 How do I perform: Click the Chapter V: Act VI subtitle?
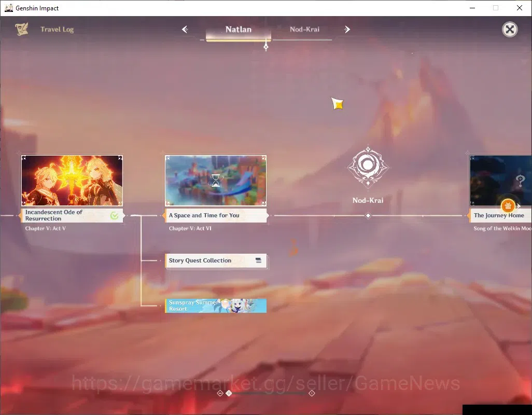190,228
